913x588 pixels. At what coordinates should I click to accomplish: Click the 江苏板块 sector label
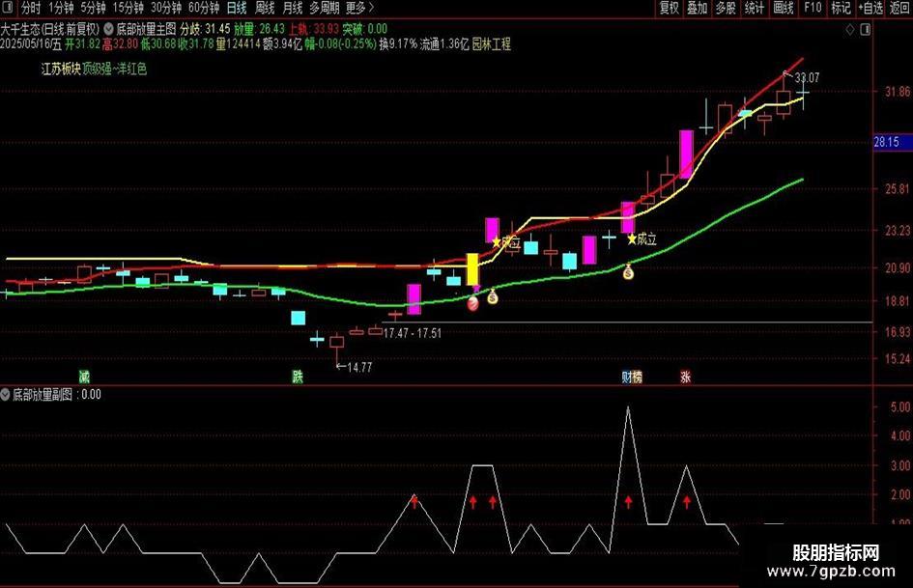[61, 70]
